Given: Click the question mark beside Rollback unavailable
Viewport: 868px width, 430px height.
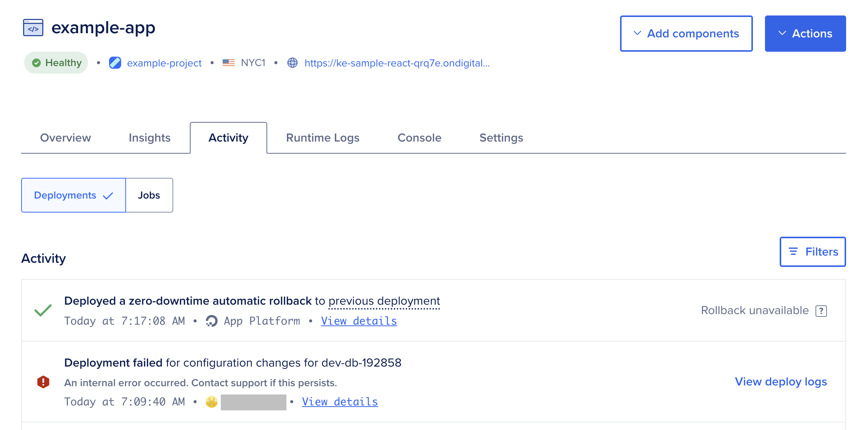Looking at the screenshot, I should pyautogui.click(x=822, y=310).
